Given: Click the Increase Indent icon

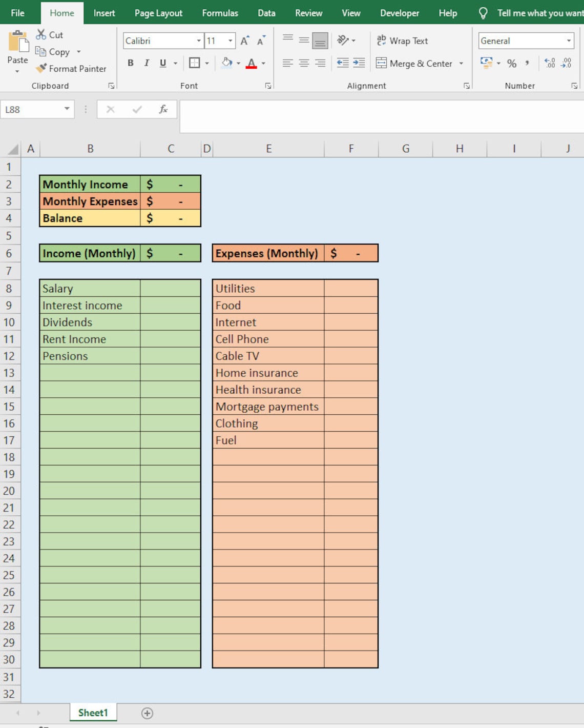Looking at the screenshot, I should coord(359,64).
